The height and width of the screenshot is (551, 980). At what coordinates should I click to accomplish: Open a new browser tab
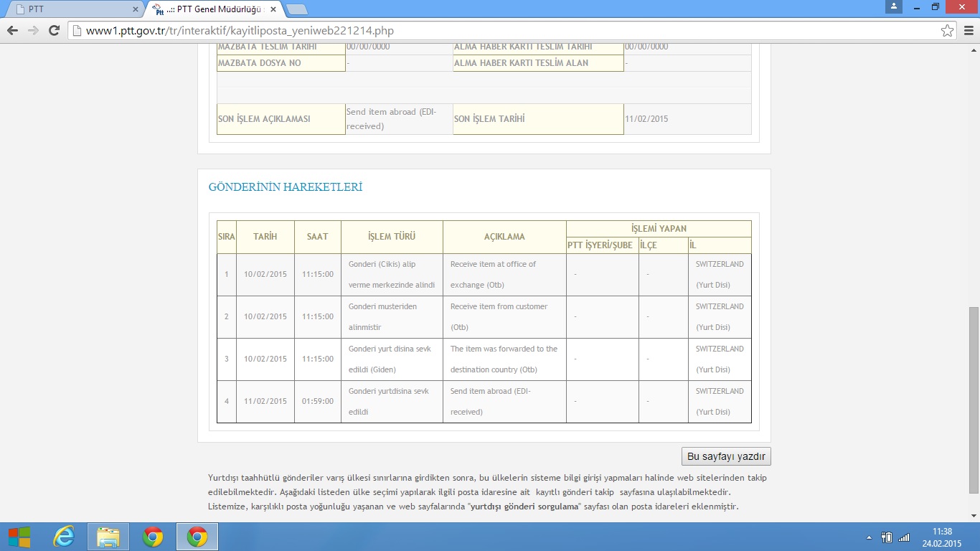point(296,9)
